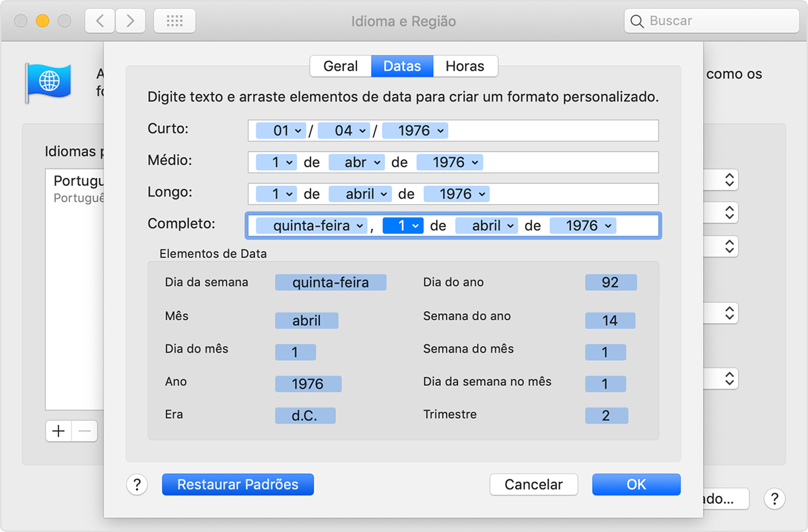This screenshot has height=532, width=808.
Task: Select the Datas tab
Action: (x=402, y=66)
